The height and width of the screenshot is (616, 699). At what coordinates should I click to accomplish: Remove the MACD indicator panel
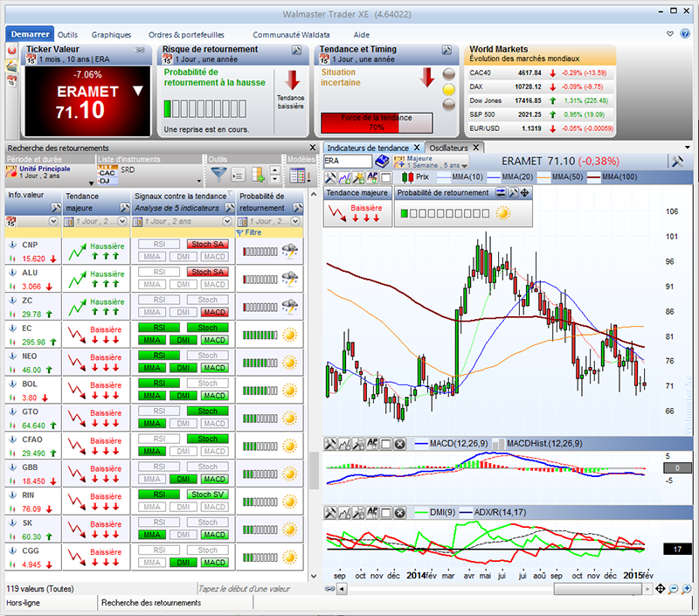400,444
